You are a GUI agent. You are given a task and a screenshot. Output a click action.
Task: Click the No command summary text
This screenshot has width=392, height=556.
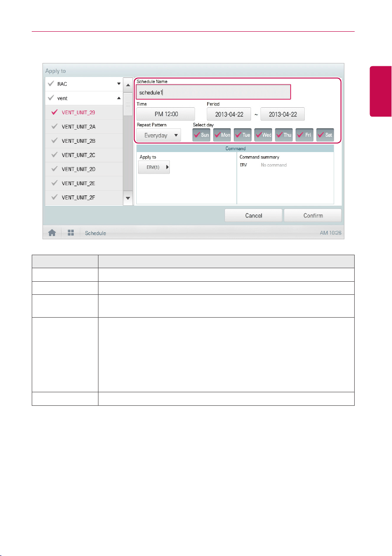click(274, 165)
